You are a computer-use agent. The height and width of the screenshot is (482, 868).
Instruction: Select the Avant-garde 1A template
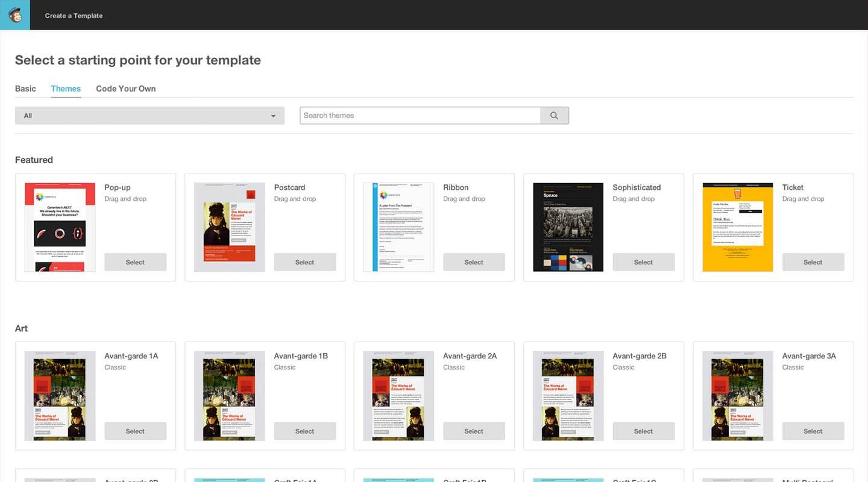point(135,431)
